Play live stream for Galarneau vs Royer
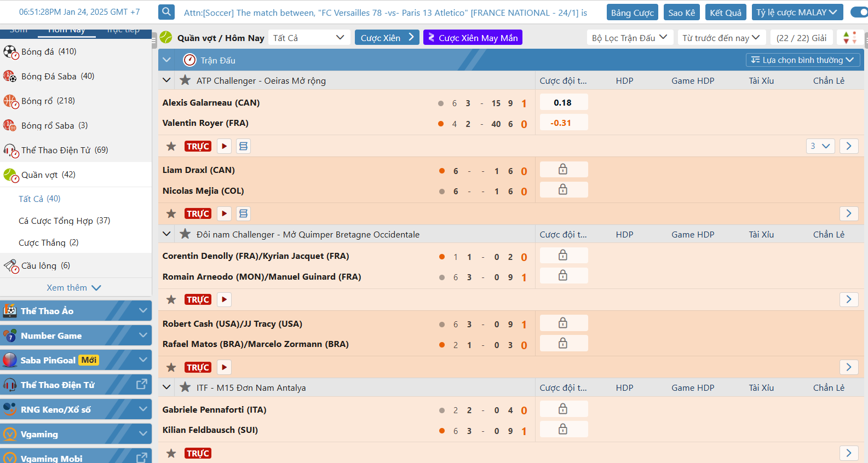The height and width of the screenshot is (463, 868). point(224,146)
